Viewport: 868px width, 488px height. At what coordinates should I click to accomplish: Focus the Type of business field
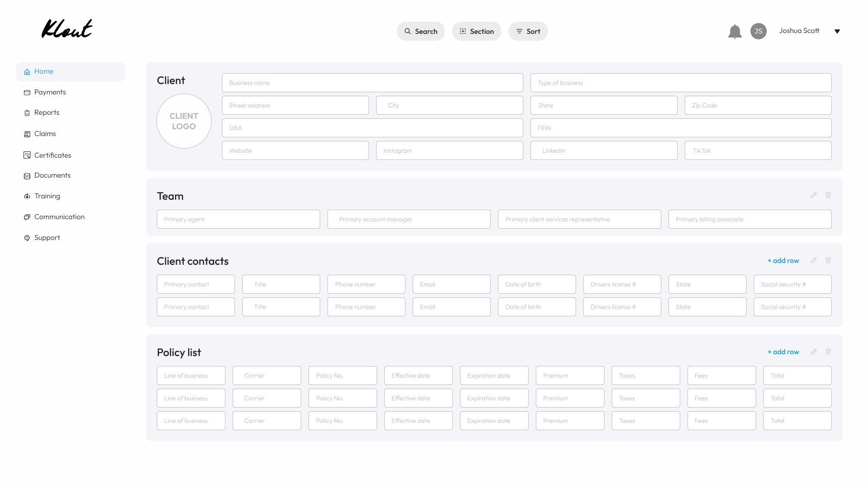[681, 83]
